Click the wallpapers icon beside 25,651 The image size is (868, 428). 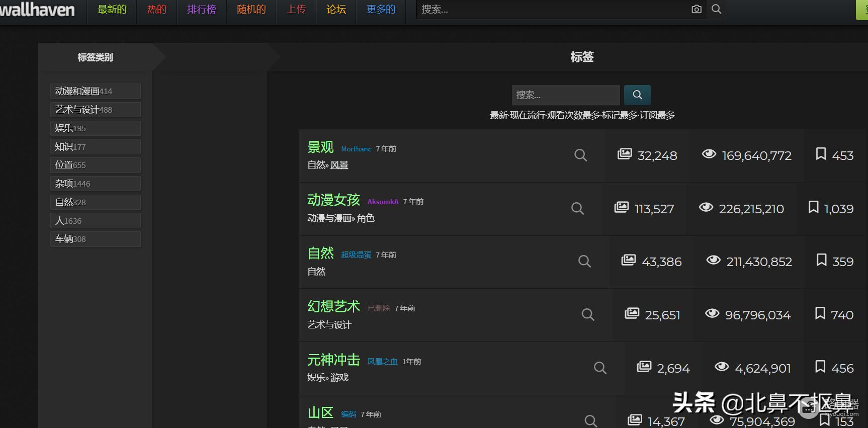(x=632, y=313)
